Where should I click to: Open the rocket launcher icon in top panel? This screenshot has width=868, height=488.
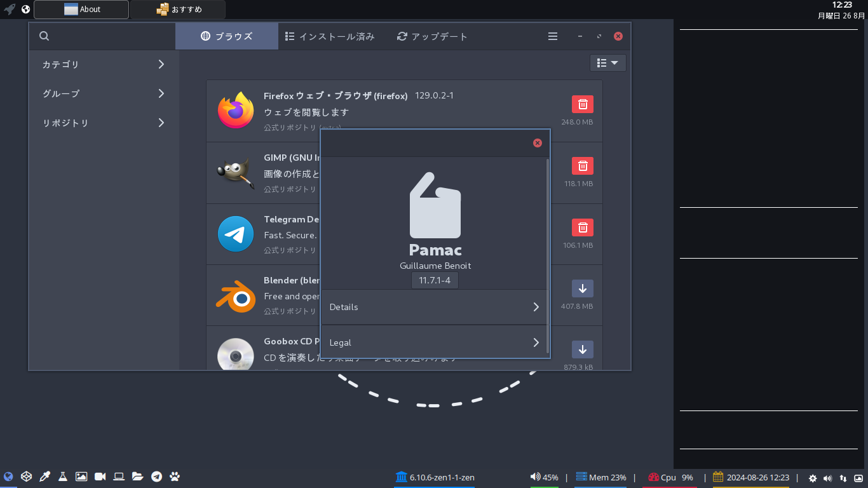[x=10, y=9]
